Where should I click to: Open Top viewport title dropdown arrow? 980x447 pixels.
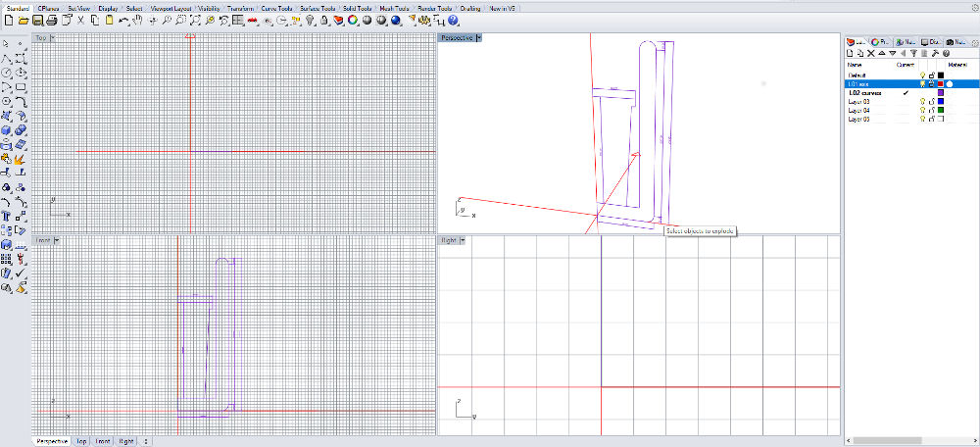coord(53,37)
